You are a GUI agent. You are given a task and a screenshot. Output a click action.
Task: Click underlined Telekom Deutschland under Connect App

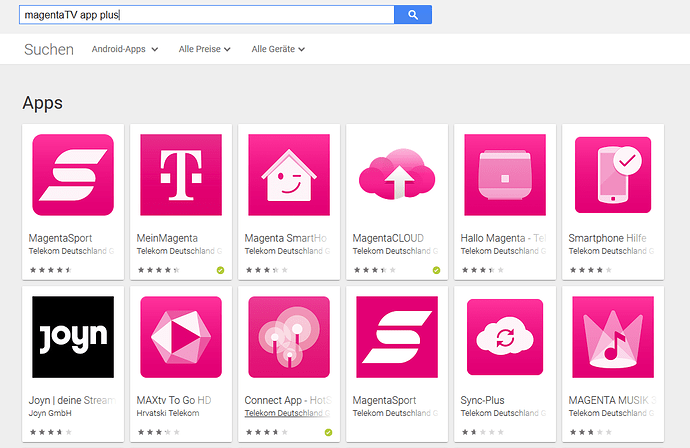(x=287, y=413)
